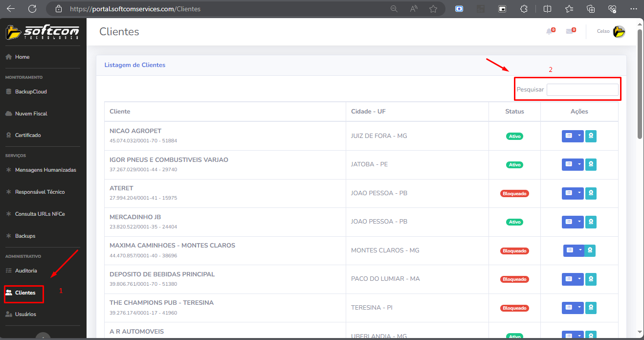Open browser Extensions puzzle icon
Viewport: 644px width, 340px height.
click(524, 9)
